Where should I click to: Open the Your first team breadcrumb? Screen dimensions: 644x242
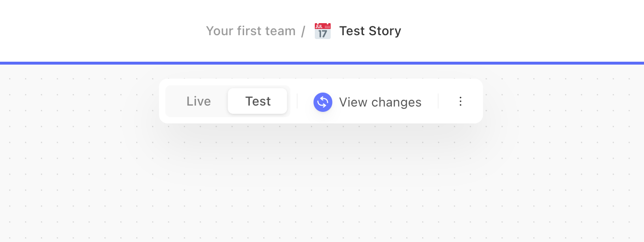point(251,31)
